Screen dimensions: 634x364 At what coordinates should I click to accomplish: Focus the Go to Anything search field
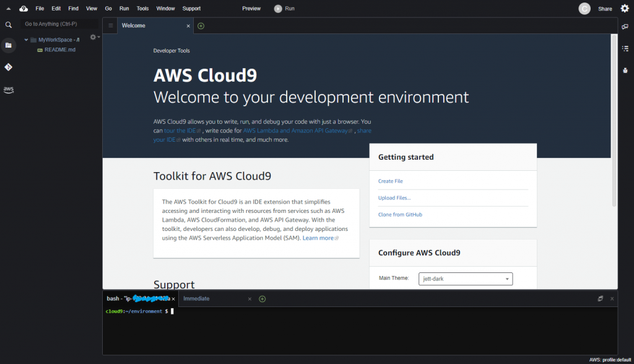tap(59, 24)
